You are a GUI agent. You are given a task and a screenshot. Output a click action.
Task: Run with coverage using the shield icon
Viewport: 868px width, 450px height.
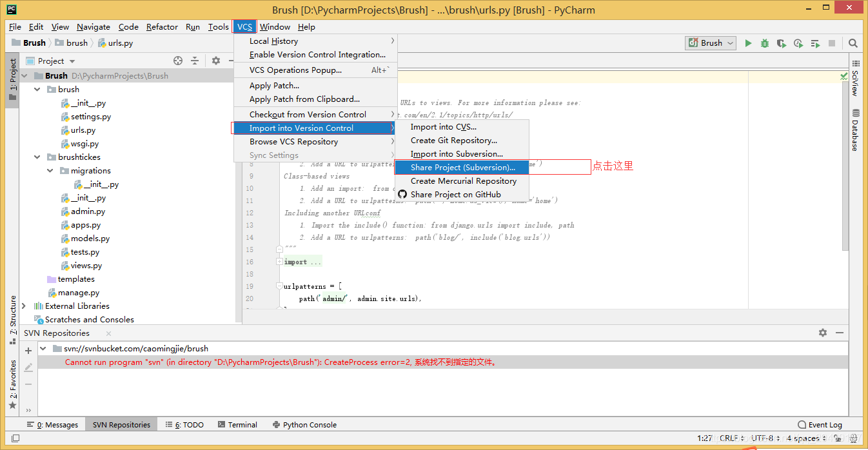[782, 43]
